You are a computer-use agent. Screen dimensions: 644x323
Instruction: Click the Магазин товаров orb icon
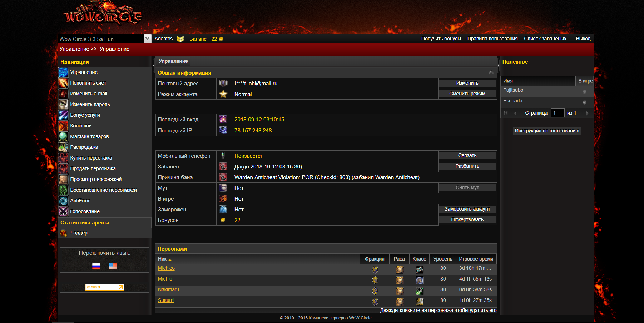[63, 137]
